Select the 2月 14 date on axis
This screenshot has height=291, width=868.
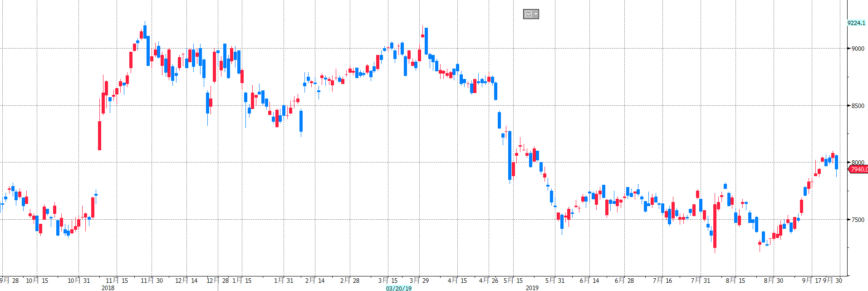coord(315,281)
